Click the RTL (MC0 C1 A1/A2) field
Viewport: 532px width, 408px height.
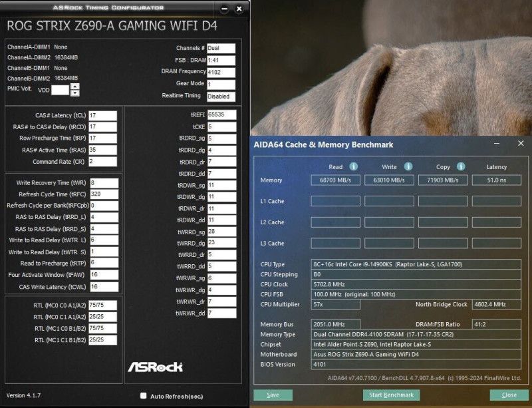tap(103, 317)
